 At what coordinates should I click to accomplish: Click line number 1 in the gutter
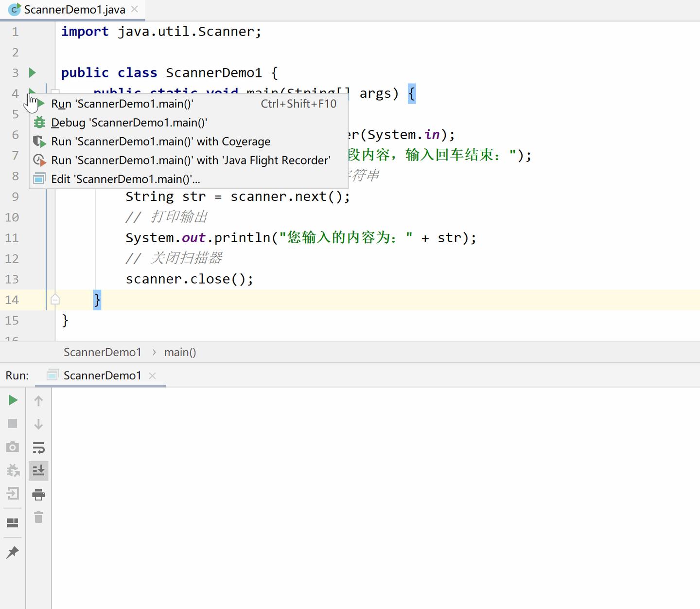[15, 32]
